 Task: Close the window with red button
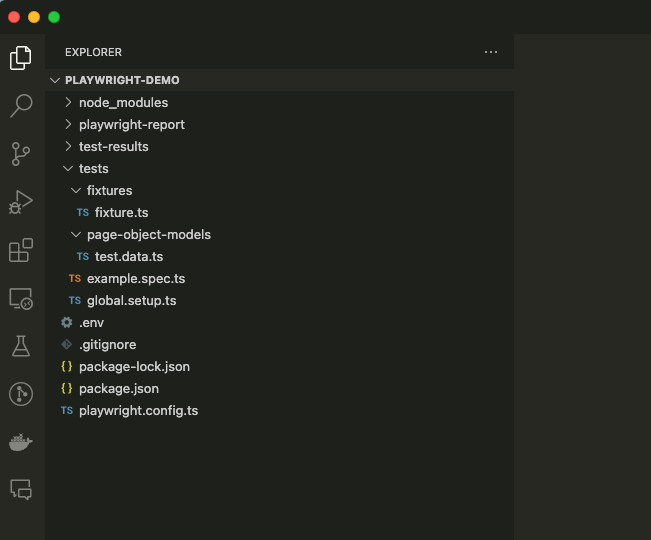click(x=14, y=17)
